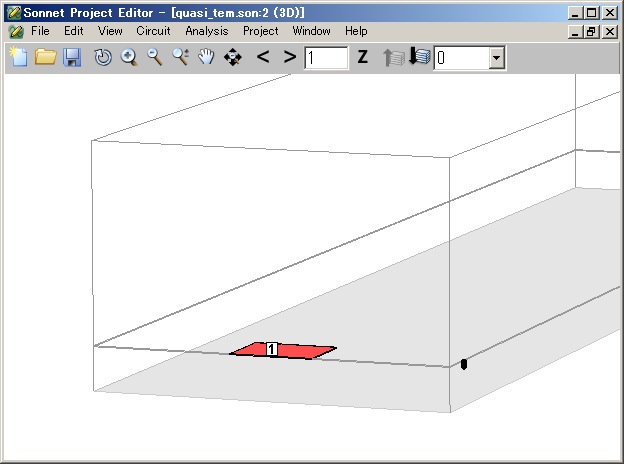Zoom out with the plain magnifier
Viewport: 624px width, 464px height.
pos(155,57)
